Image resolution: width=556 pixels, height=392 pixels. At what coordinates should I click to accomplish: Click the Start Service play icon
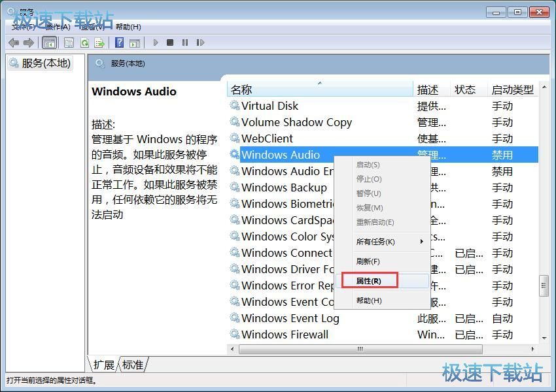coord(155,42)
